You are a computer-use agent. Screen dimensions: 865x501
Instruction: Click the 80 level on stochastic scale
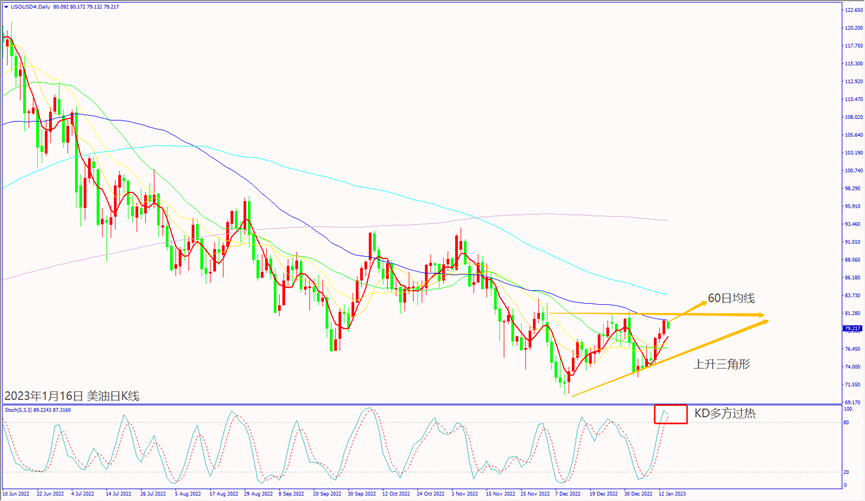click(x=845, y=423)
